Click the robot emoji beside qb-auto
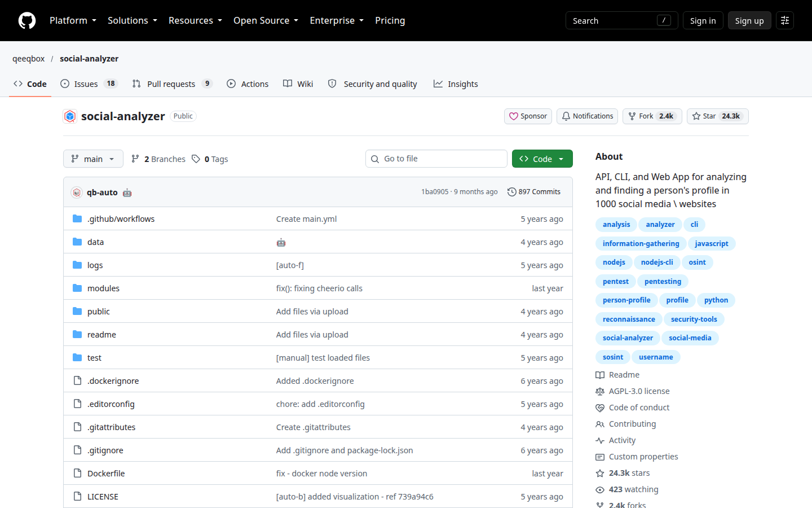The width and height of the screenshot is (812, 508). (x=127, y=192)
